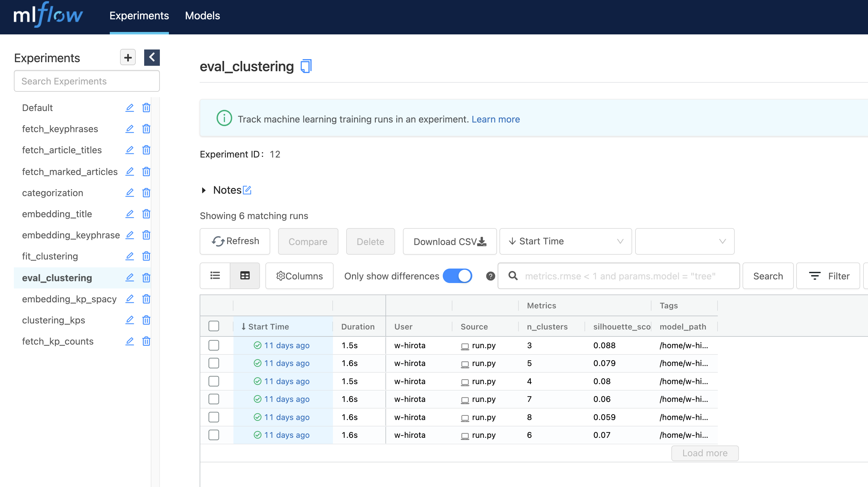Expand the Notes section
This screenshot has width=868, height=487.
coord(204,190)
